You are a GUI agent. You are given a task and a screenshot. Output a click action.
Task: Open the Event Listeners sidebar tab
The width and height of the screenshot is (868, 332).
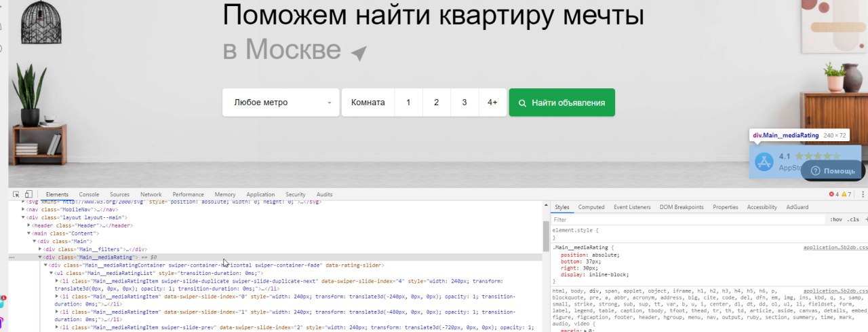pos(632,207)
